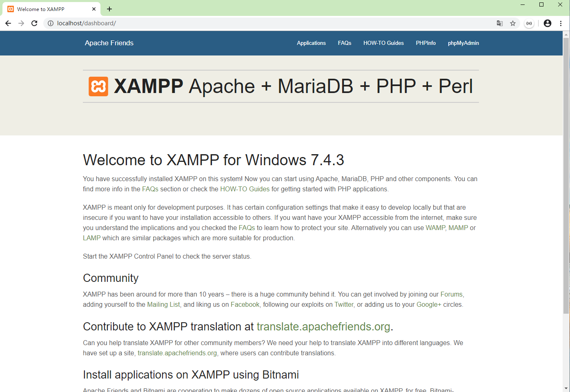Viewport: 570px width, 392px height.
Task: Click translate.apachefriends.org link in paragraph
Action: 177,353
